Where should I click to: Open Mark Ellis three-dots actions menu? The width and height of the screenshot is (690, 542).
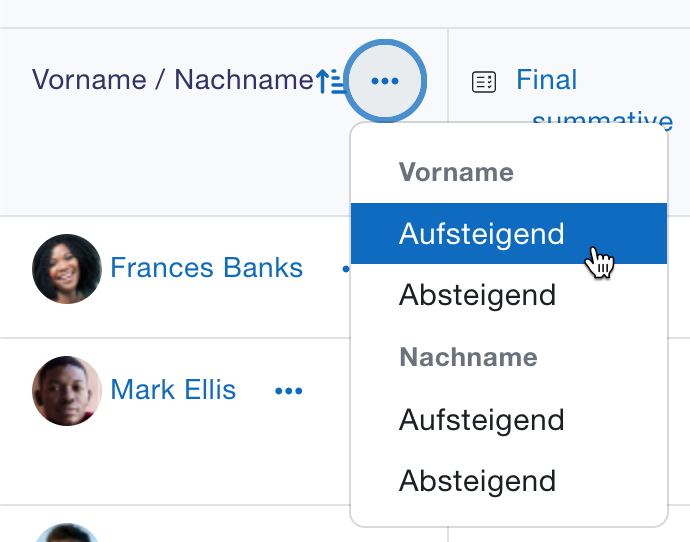(x=289, y=391)
